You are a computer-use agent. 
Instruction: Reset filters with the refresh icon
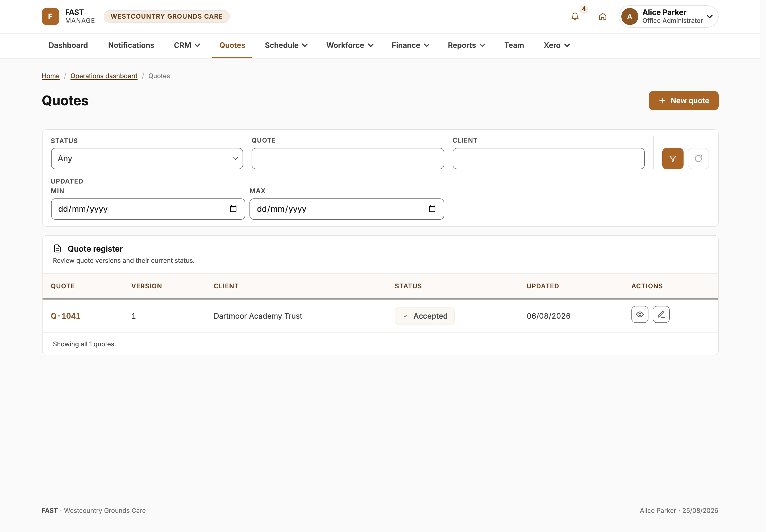(698, 159)
